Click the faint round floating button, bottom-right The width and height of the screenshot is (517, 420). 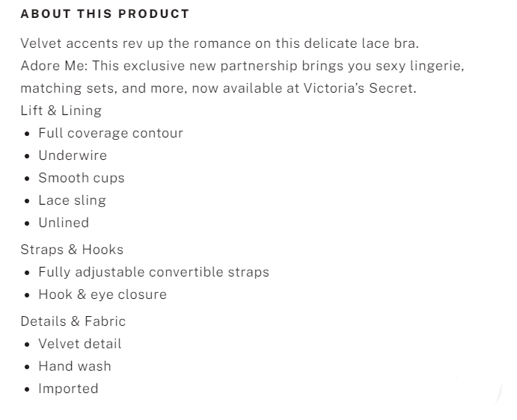coord(476,389)
